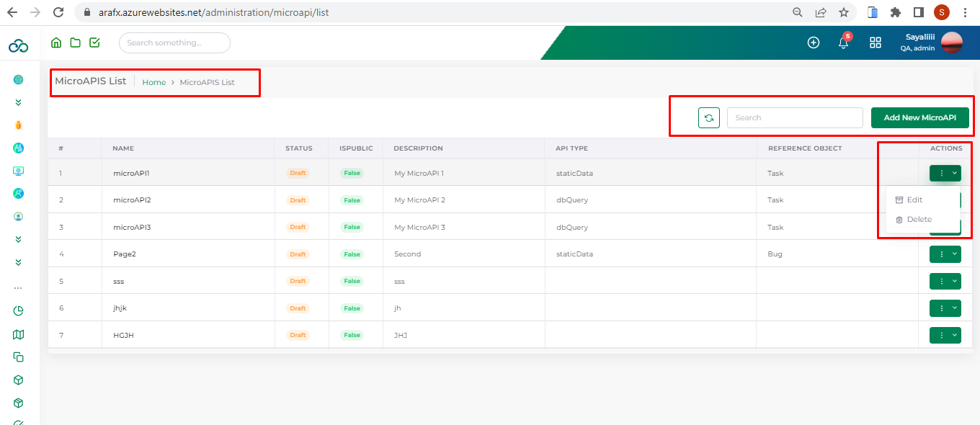The height and width of the screenshot is (425, 980).
Task: Click the checklist icon in top toolbar
Action: (x=94, y=42)
